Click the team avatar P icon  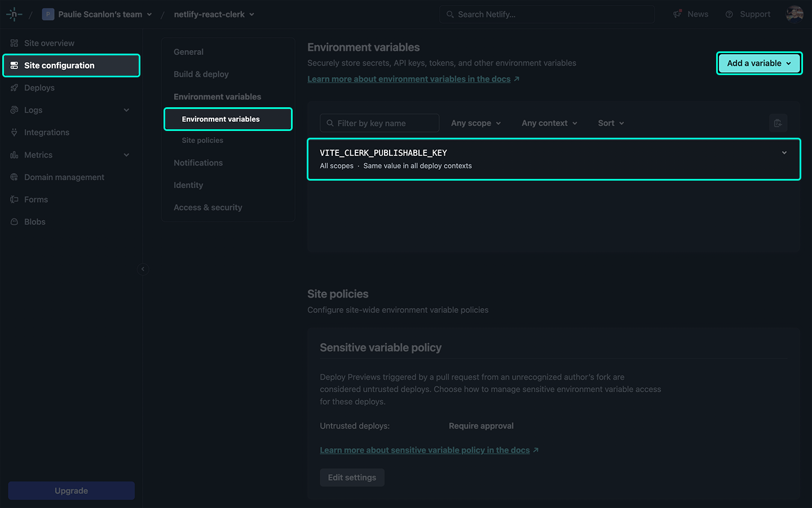[x=48, y=14]
